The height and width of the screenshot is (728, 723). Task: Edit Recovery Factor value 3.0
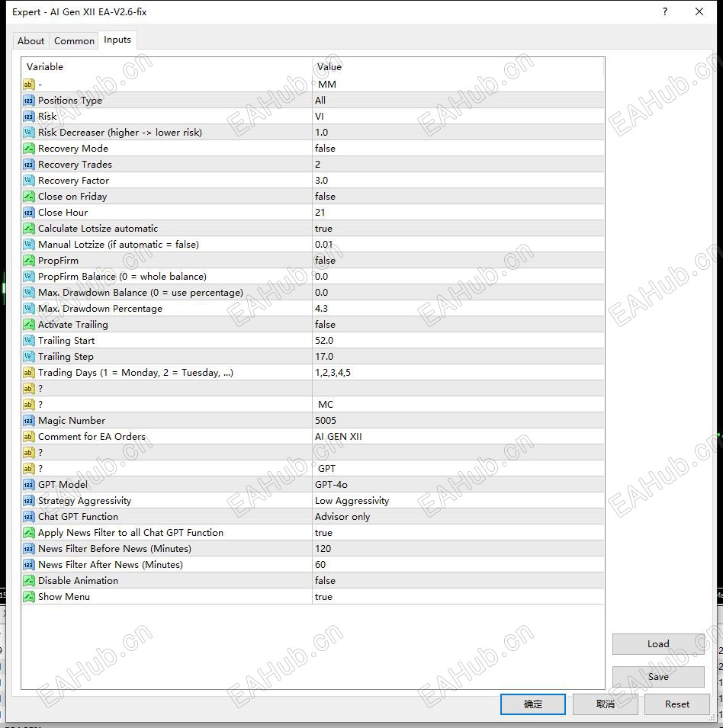pos(458,181)
